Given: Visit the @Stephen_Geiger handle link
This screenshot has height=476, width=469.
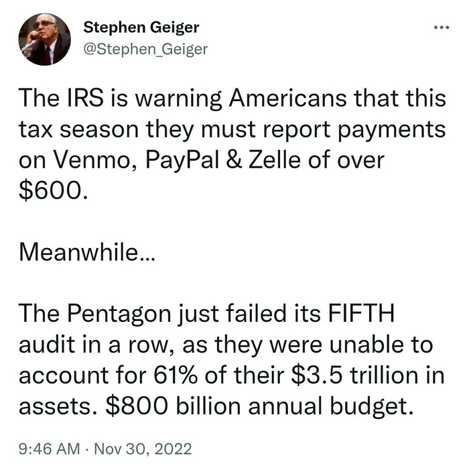Looking at the screenshot, I should 145,48.
